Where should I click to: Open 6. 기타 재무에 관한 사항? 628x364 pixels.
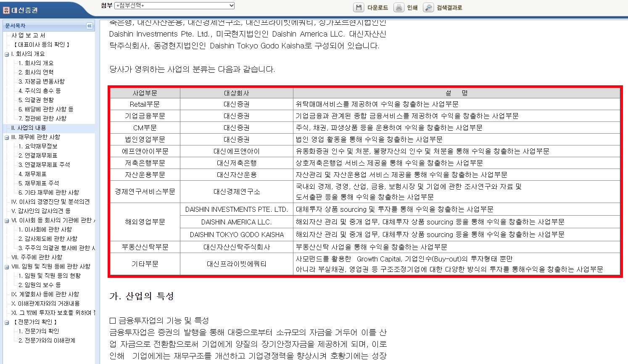tap(49, 193)
